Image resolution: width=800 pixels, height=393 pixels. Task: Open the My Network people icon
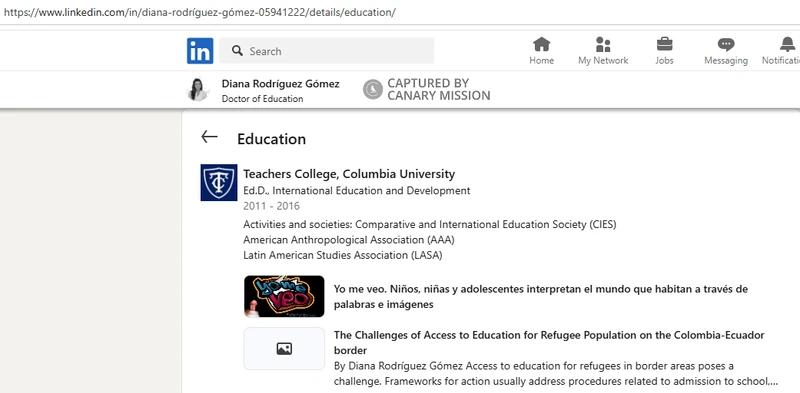(x=603, y=44)
